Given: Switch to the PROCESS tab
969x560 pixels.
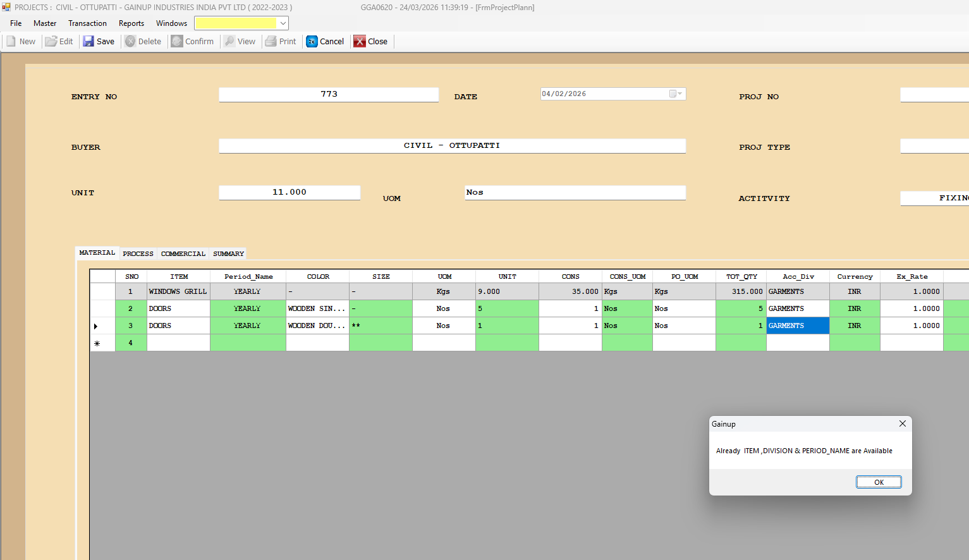Looking at the screenshot, I should pyautogui.click(x=138, y=254).
